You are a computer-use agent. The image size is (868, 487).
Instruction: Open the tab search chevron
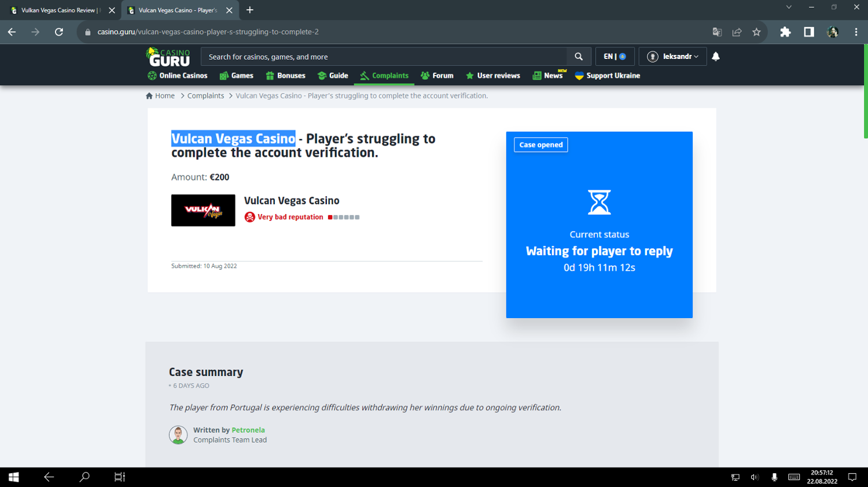tap(788, 8)
